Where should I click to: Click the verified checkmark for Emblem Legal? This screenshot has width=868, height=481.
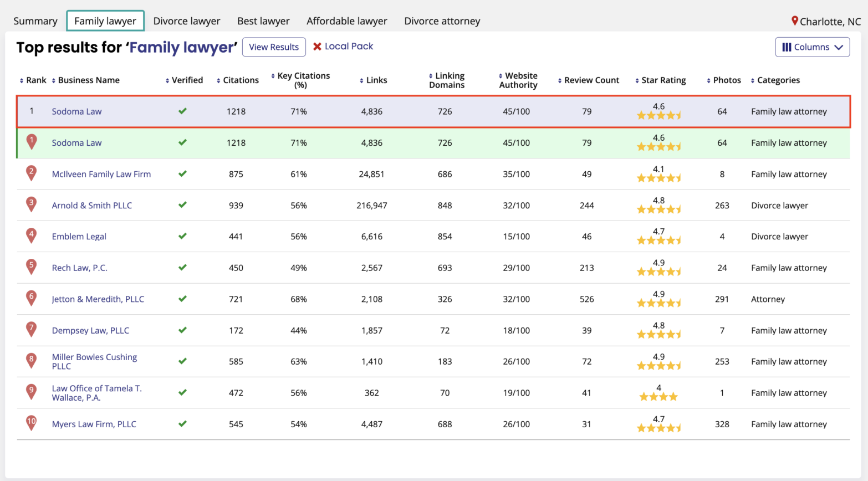182,237
